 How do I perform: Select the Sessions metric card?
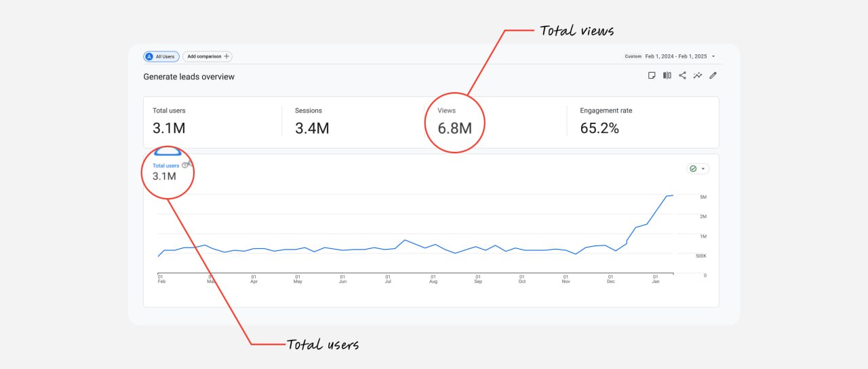point(353,121)
